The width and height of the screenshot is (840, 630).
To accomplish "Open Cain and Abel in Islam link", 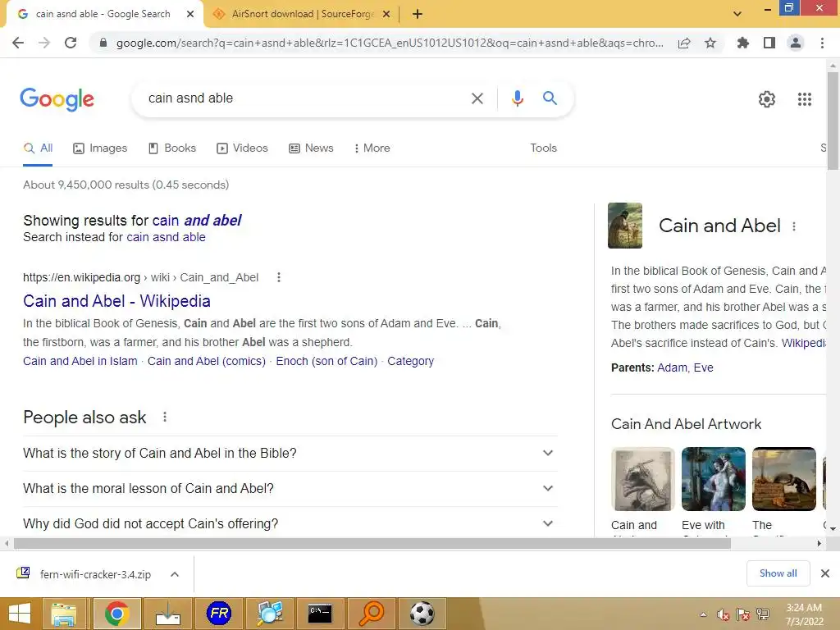I will tap(80, 362).
